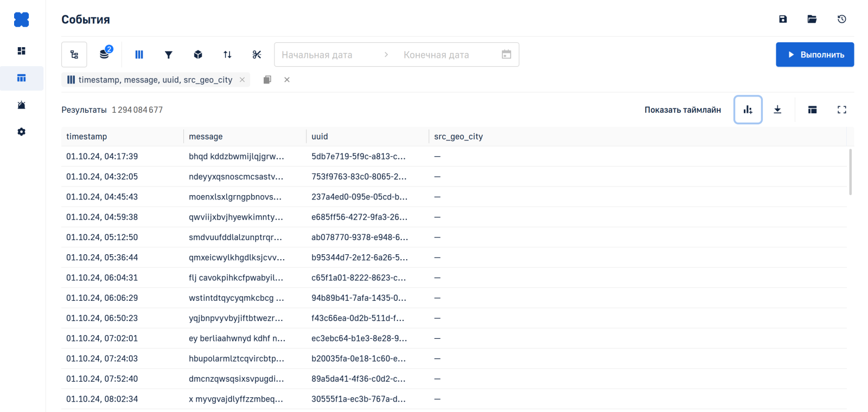Click the tree structure icon in toolbar
Image resolution: width=868 pixels, height=412 pixels.
pyautogui.click(x=74, y=55)
